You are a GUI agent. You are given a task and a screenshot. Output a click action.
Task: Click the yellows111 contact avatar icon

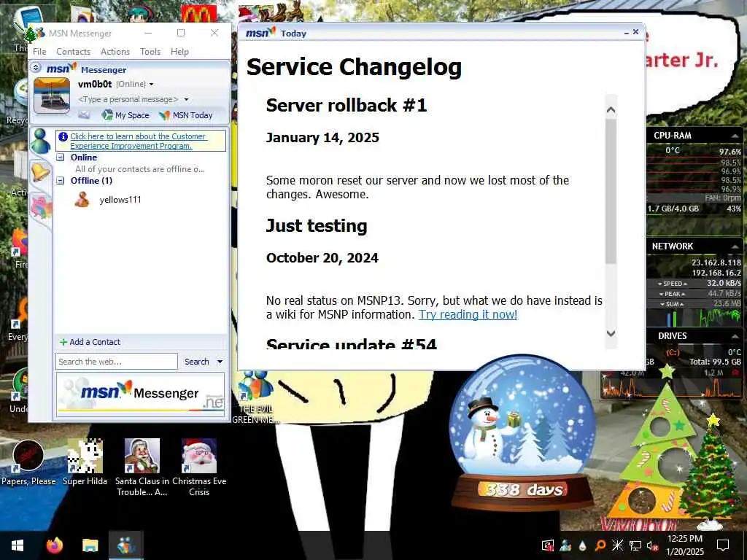click(x=82, y=200)
